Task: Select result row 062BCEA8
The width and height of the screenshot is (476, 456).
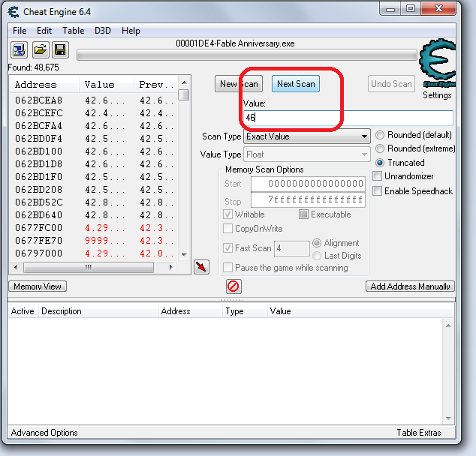Action: coord(94,100)
